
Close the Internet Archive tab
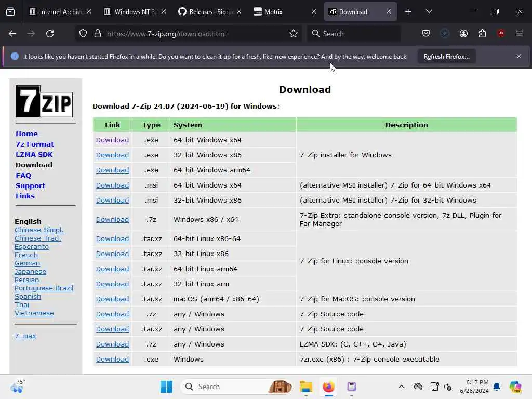(89, 12)
